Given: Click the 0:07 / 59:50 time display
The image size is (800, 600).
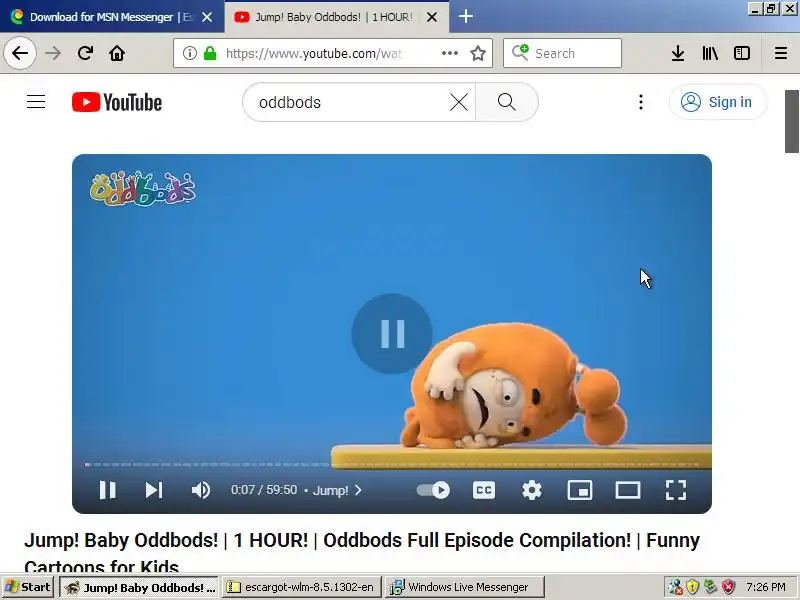Looking at the screenshot, I should [264, 490].
